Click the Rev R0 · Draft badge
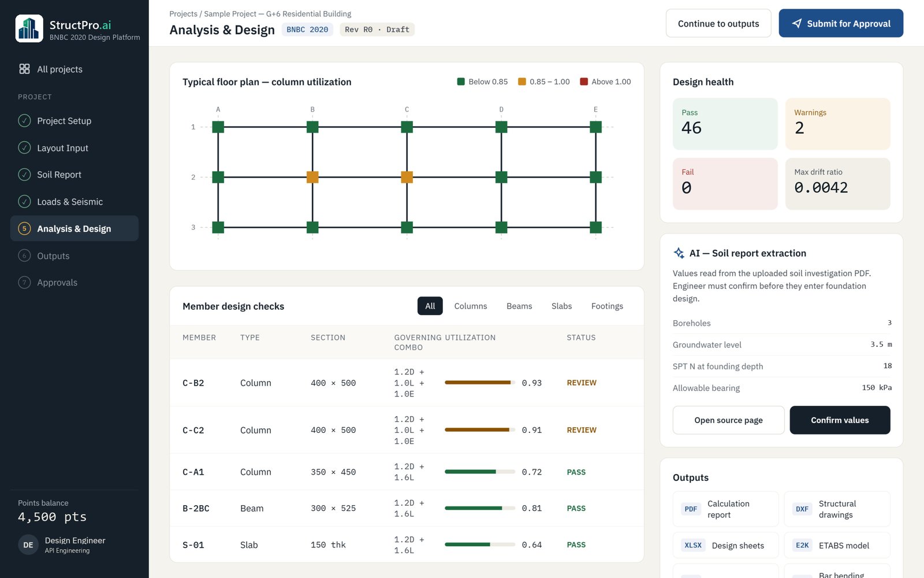924x578 pixels. tap(377, 29)
